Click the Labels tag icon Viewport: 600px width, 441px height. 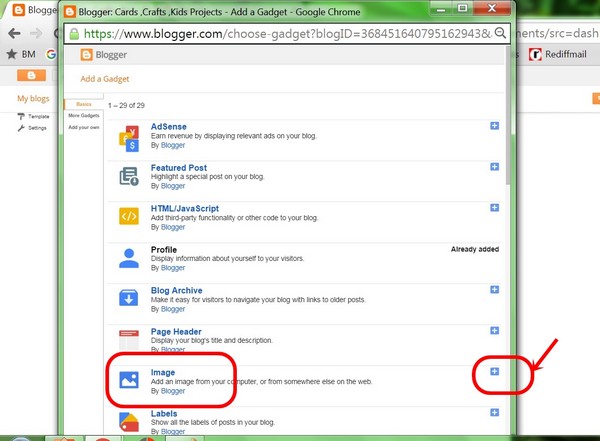pyautogui.click(x=129, y=422)
